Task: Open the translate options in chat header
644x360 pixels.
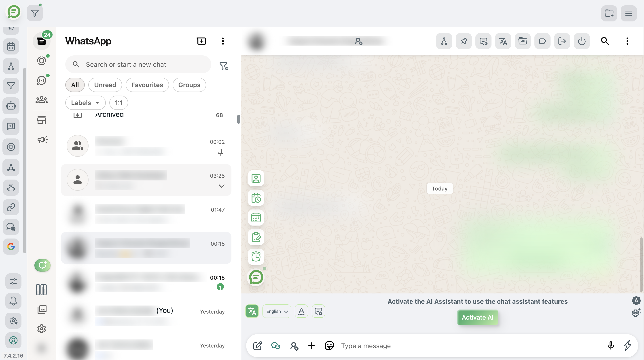Action: click(503, 41)
